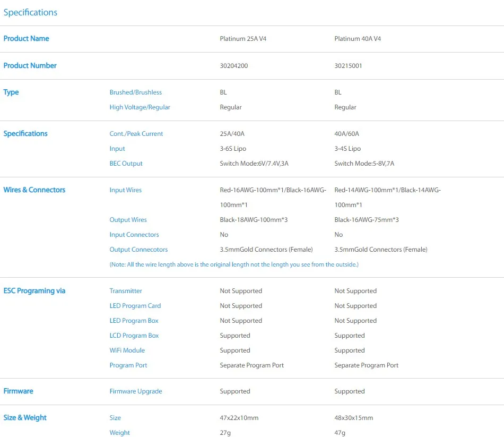Image resolution: width=504 pixels, height=437 pixels.
Task: Click the Brushed/Brushless label
Action: point(136,92)
